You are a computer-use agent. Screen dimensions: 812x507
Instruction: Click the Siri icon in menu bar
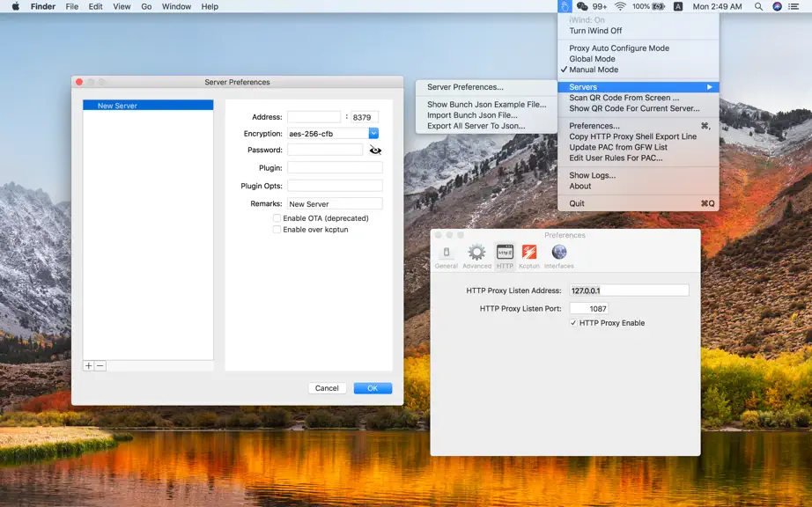tap(777, 6)
